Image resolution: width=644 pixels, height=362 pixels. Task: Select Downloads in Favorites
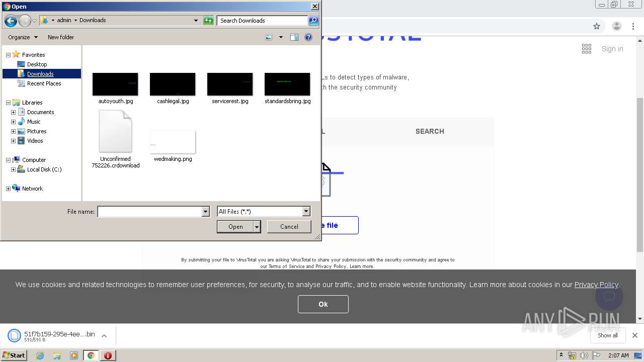(x=40, y=74)
